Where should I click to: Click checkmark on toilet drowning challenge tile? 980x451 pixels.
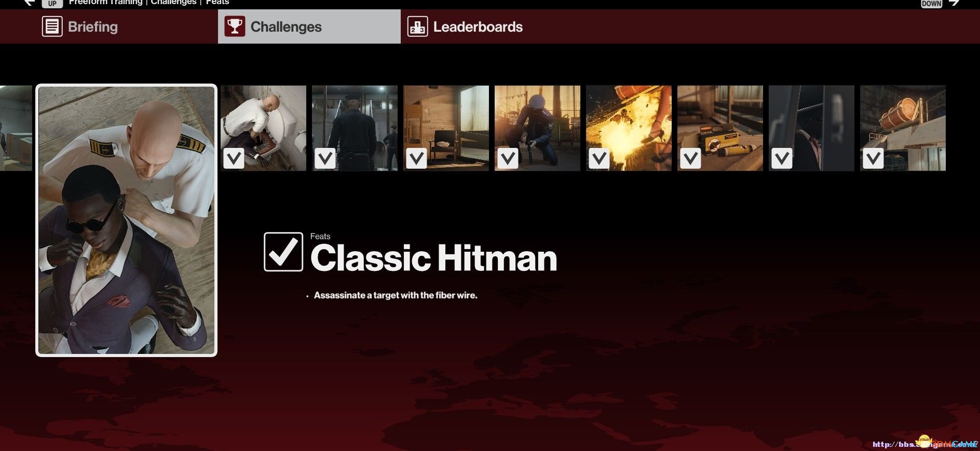pyautogui.click(x=234, y=158)
